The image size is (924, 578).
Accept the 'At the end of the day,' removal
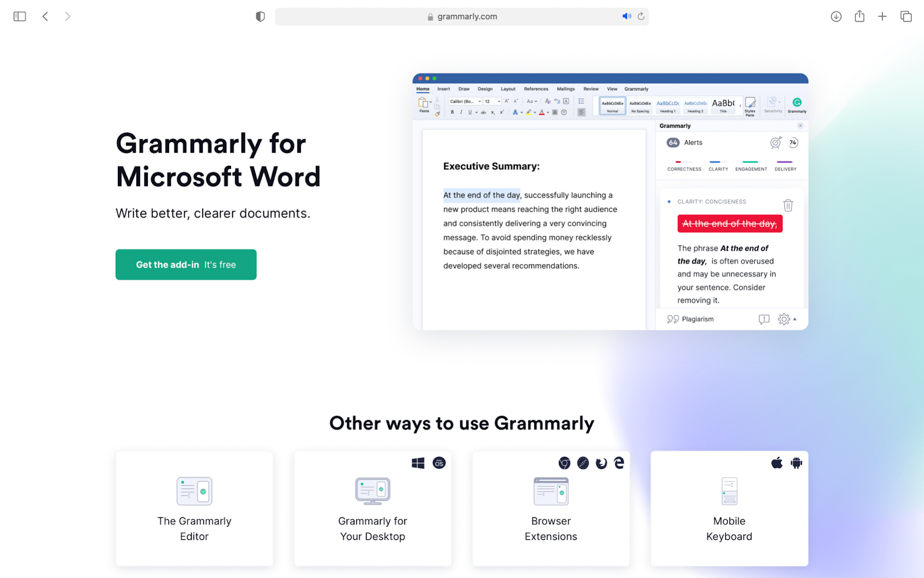point(730,224)
